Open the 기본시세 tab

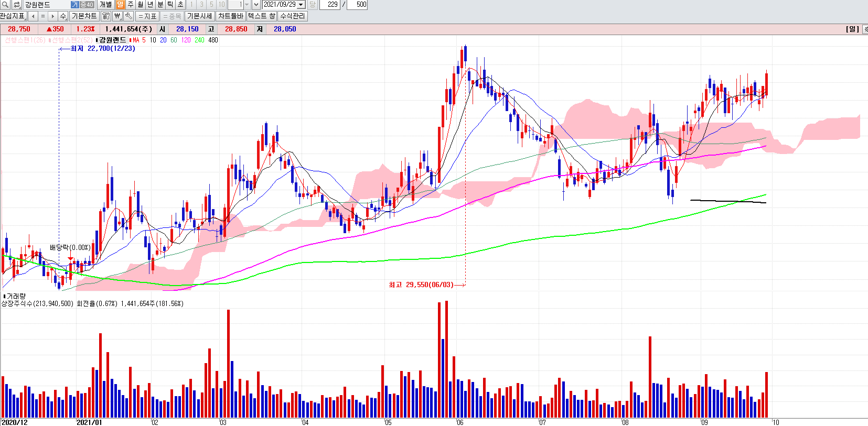pyautogui.click(x=200, y=16)
